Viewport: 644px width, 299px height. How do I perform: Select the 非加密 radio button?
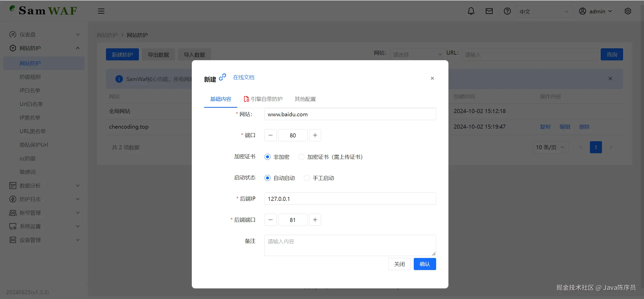click(268, 157)
